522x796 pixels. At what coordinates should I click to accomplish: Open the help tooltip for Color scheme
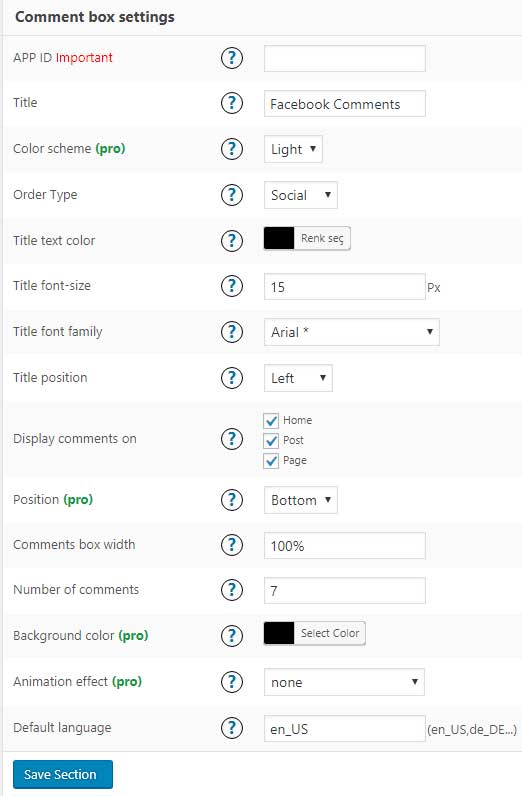point(232,149)
